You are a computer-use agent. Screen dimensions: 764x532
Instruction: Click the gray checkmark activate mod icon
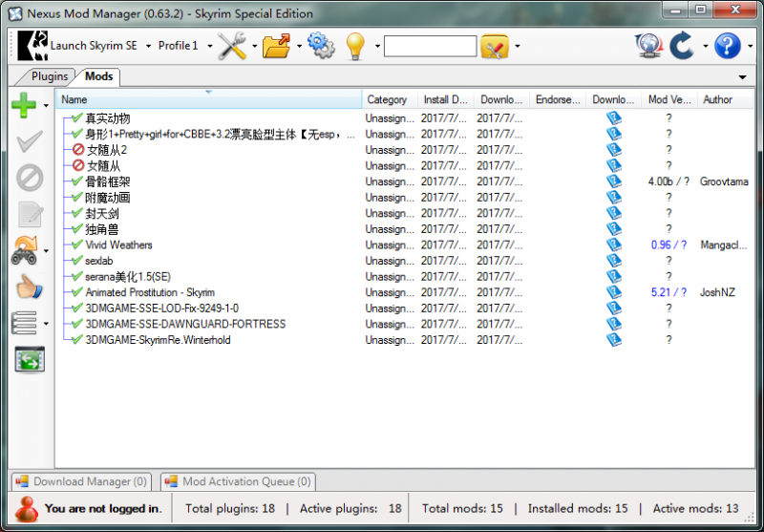point(30,141)
